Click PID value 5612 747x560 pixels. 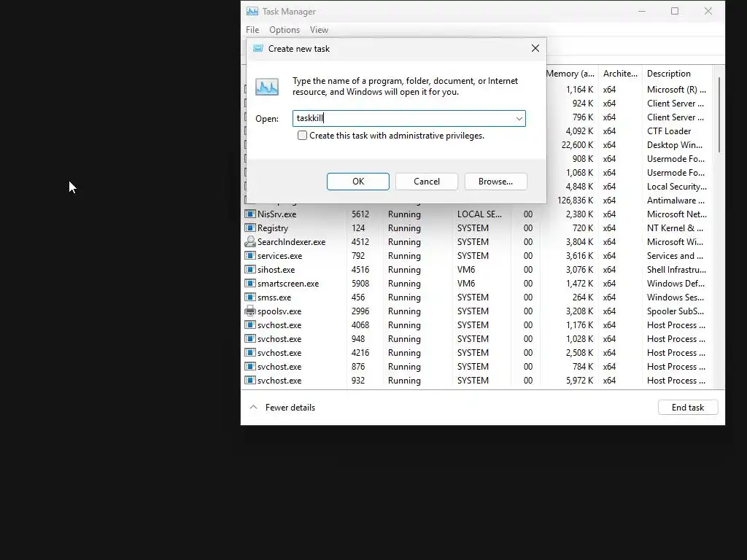coord(360,214)
